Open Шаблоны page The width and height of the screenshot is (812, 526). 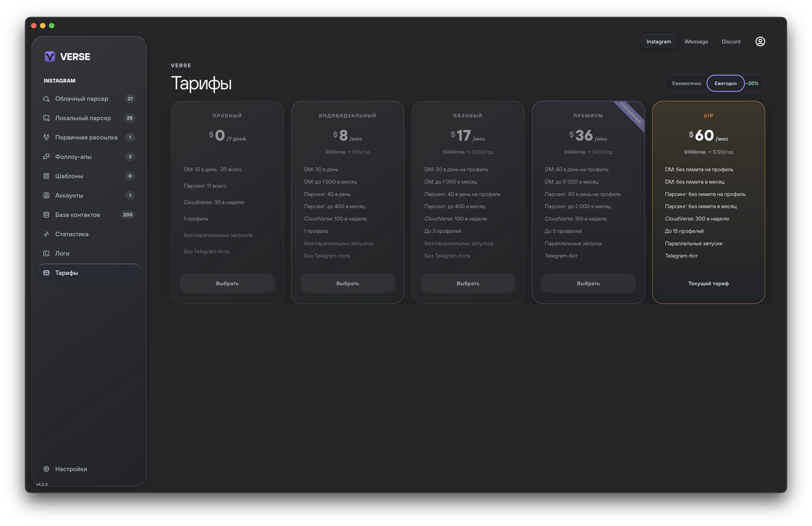(89, 176)
